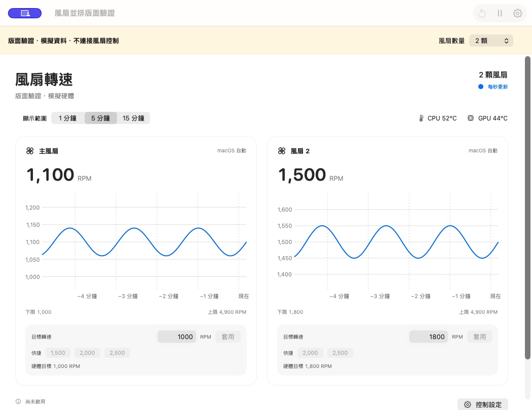The width and height of the screenshot is (532, 410).
Task: Click 硬體目標 1,000 RPM text
Action: 56,366
